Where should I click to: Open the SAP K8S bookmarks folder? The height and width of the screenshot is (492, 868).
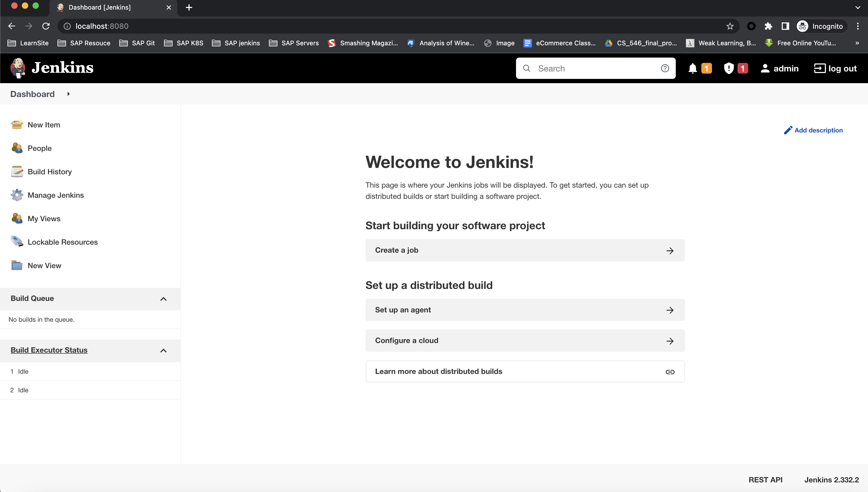[x=184, y=43]
